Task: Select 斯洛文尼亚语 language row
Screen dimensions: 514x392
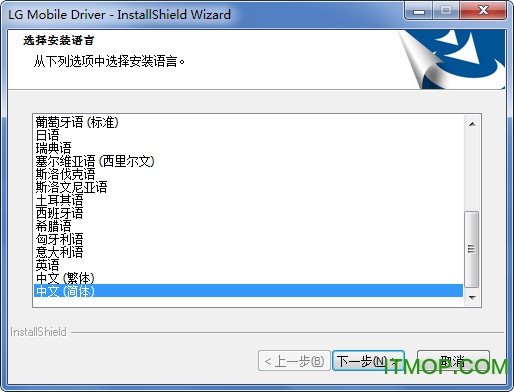Action: tap(248, 187)
